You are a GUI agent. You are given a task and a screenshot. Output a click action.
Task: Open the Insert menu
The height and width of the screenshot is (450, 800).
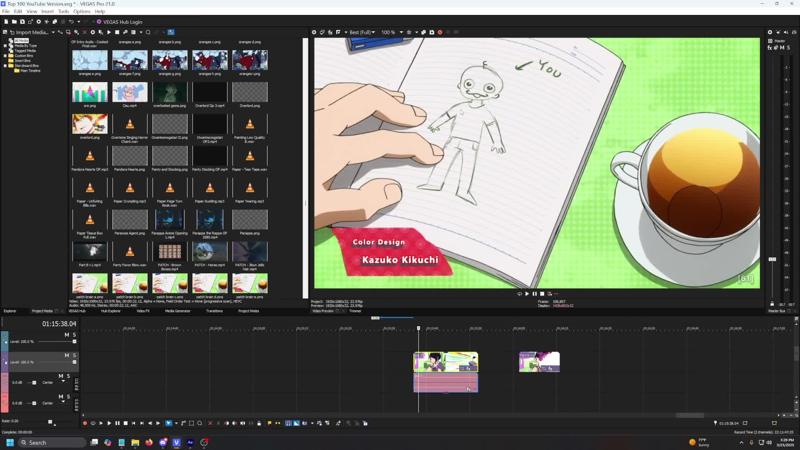[47, 11]
